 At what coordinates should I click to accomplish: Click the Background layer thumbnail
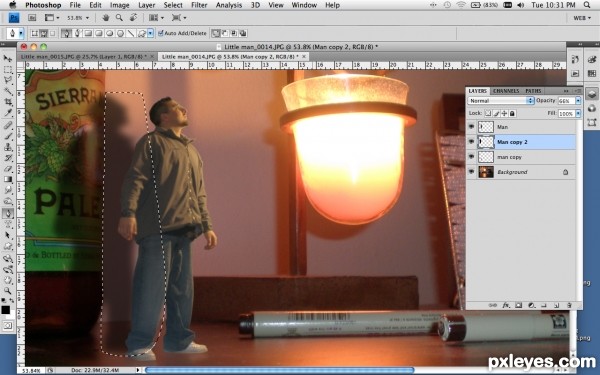point(486,172)
